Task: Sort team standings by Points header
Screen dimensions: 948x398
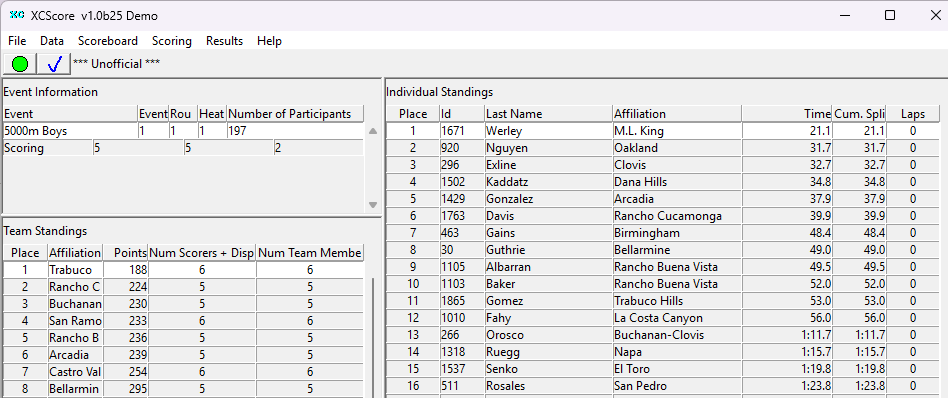Action: click(125, 253)
